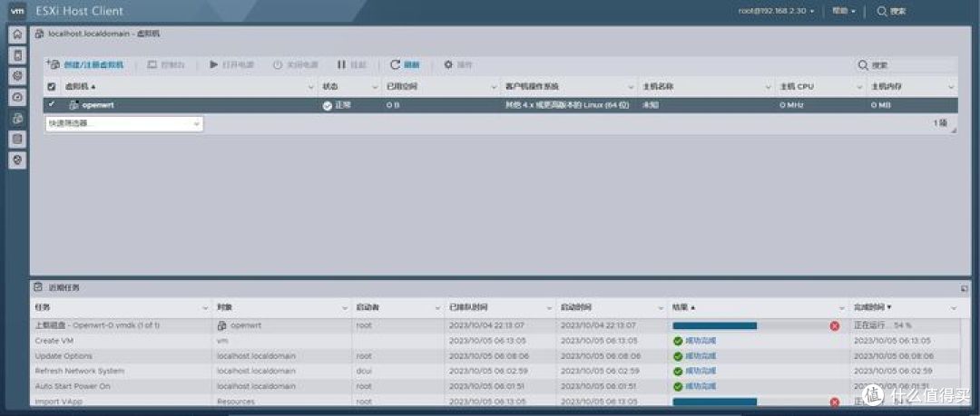Image resolution: width=980 pixels, height=416 pixels.
Task: Click the vertical scrollbar of recent tasks
Action: (x=966, y=363)
